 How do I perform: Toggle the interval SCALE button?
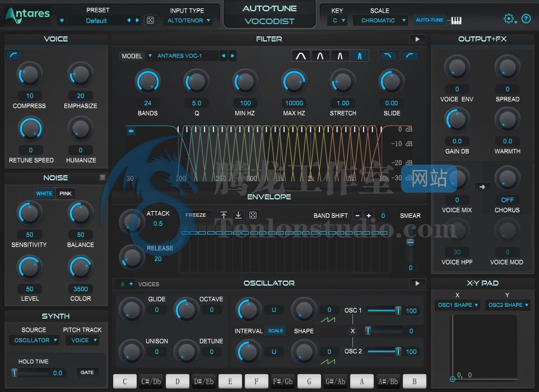[275, 331]
